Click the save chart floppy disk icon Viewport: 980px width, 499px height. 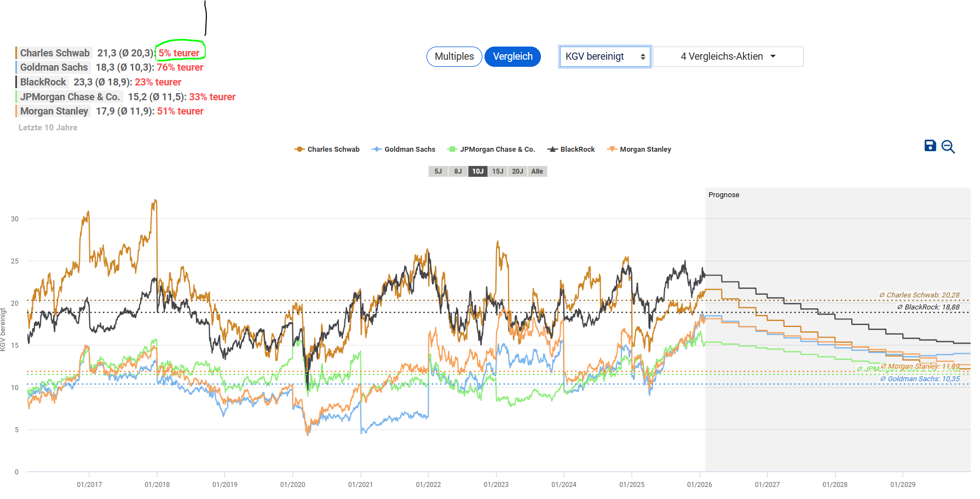(x=930, y=146)
